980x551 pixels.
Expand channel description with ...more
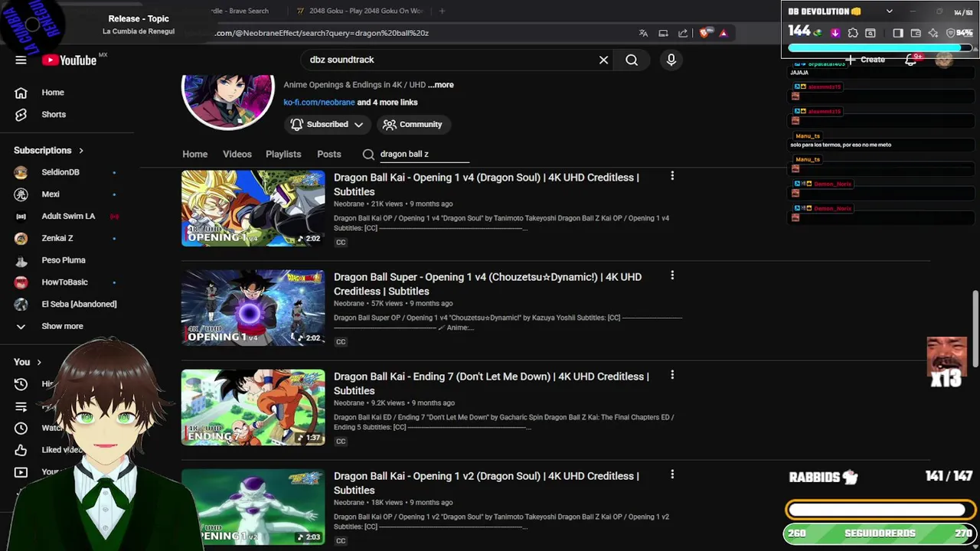[x=441, y=85]
